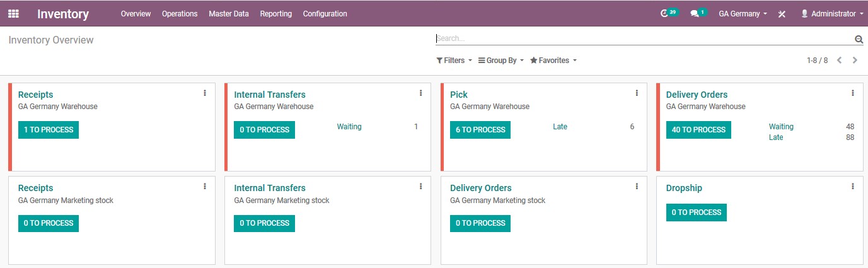Open the apps grid menu icon
The image size is (868, 268).
coord(13,13)
